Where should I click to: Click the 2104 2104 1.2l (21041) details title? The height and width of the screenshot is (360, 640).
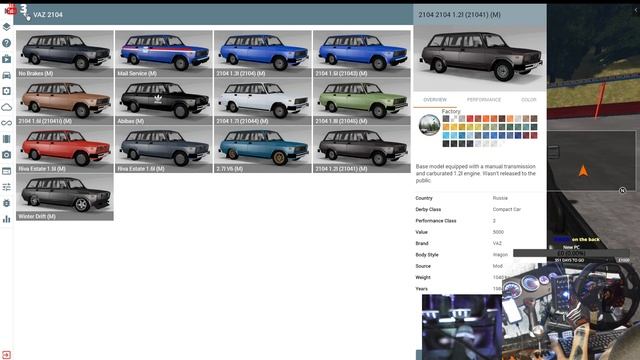coord(459,15)
